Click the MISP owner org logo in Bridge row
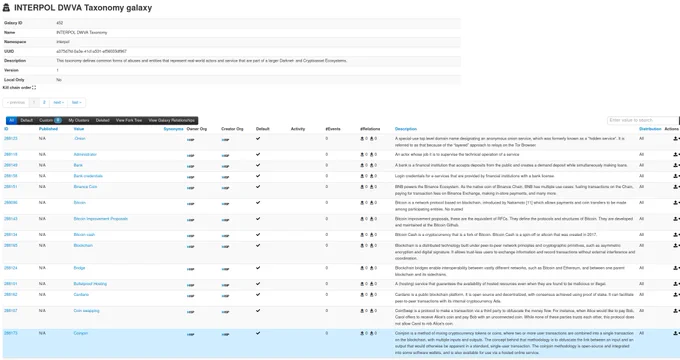This screenshot has width=680, height=360. click(x=190, y=269)
